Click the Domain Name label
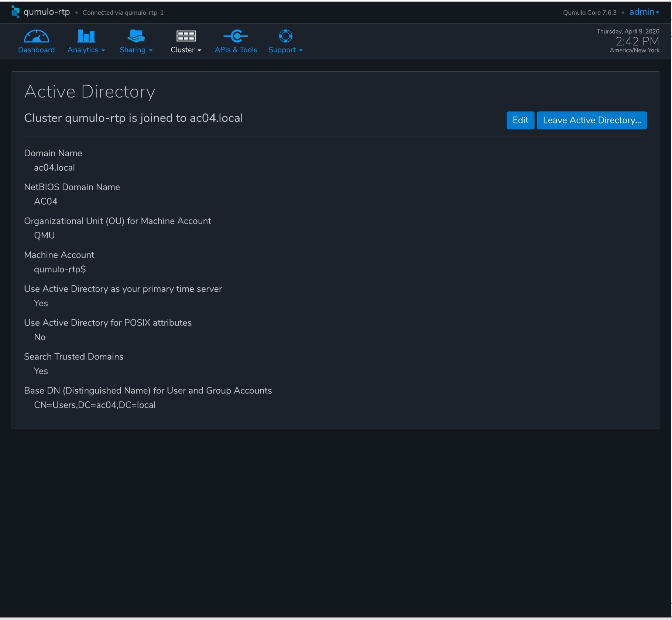 (x=53, y=153)
